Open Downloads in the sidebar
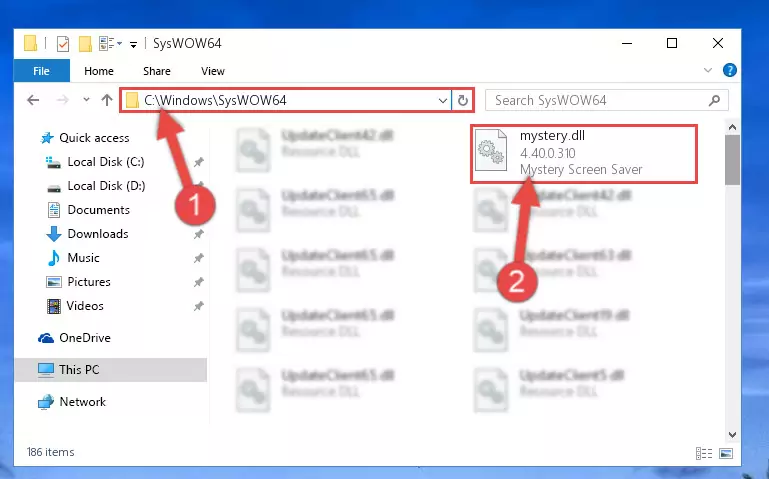Viewport: 769px width, 479px height. (x=98, y=234)
